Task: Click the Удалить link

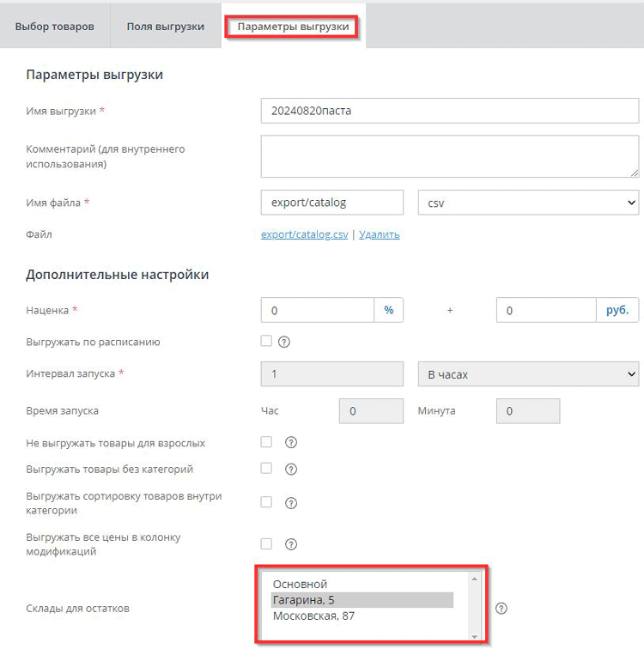Action: [380, 234]
